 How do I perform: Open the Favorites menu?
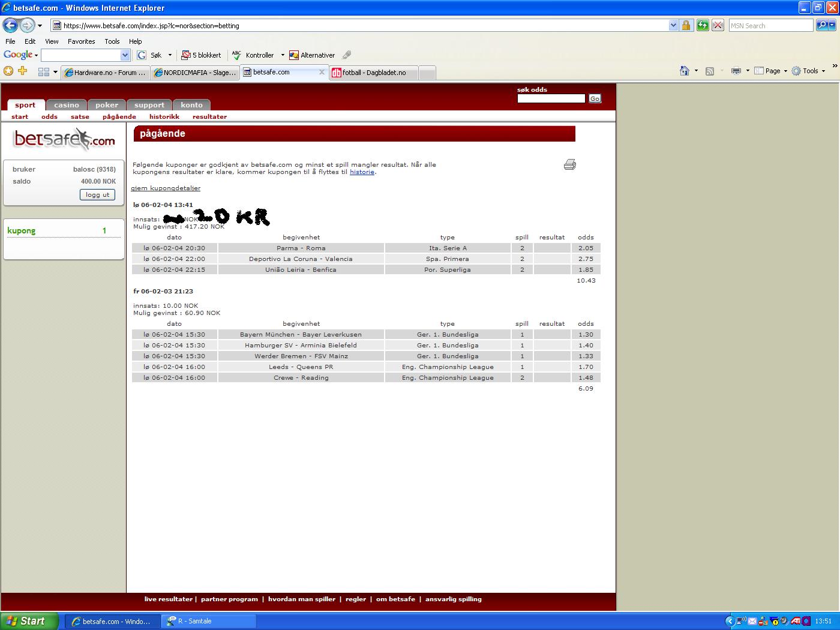81,41
